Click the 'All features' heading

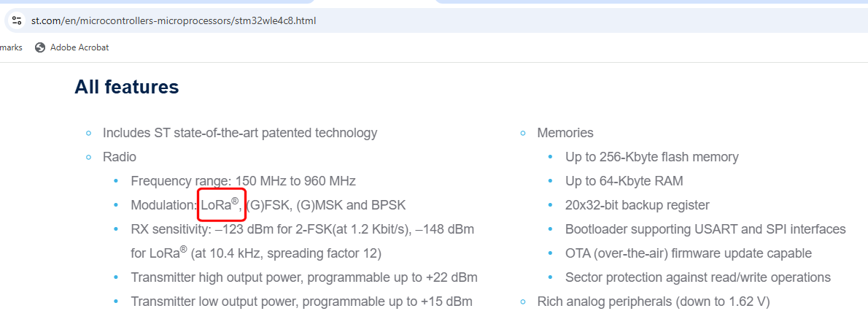click(x=126, y=87)
